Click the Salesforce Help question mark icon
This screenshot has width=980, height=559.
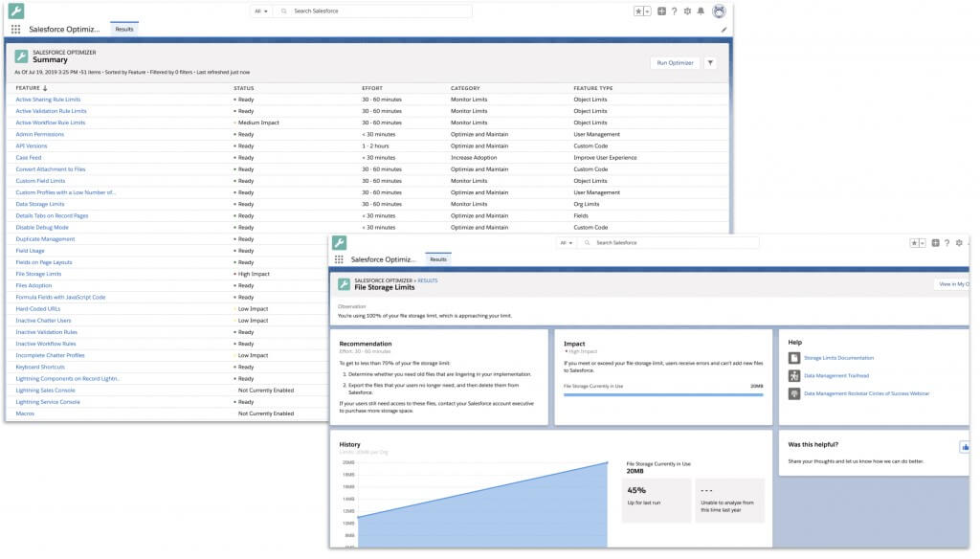coord(674,11)
